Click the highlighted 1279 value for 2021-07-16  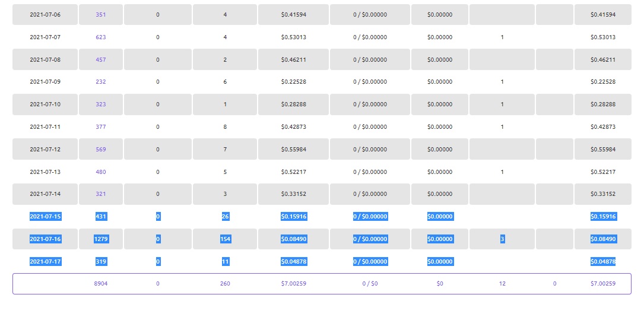pos(101,239)
